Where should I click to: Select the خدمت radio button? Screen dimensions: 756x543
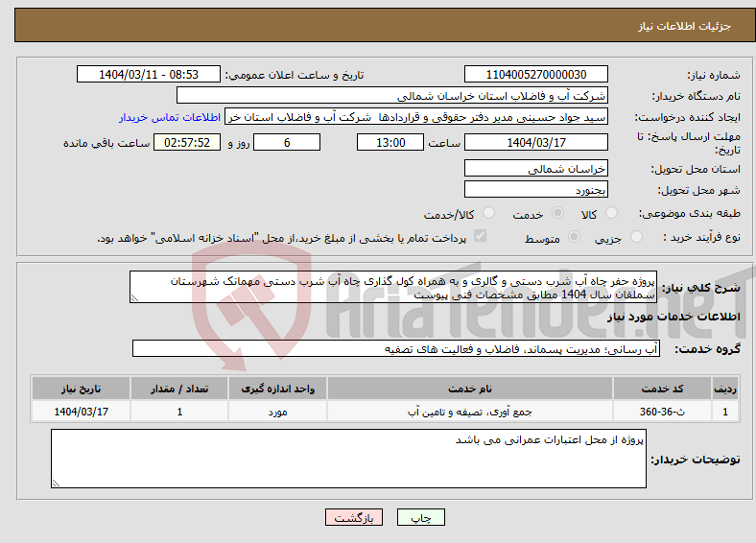tap(557, 213)
